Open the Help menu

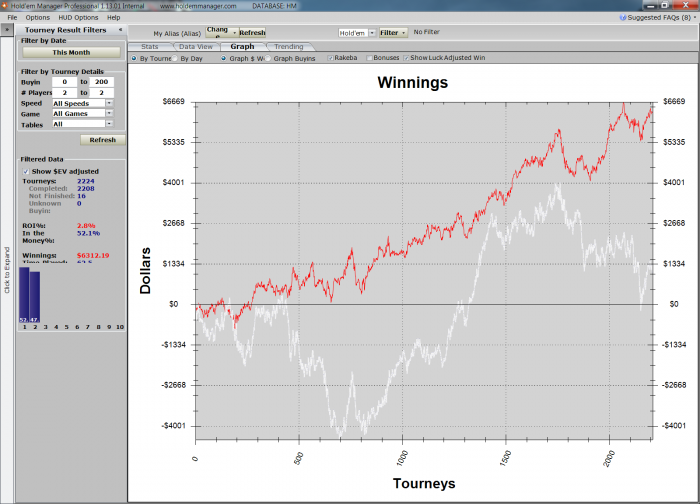(113, 17)
